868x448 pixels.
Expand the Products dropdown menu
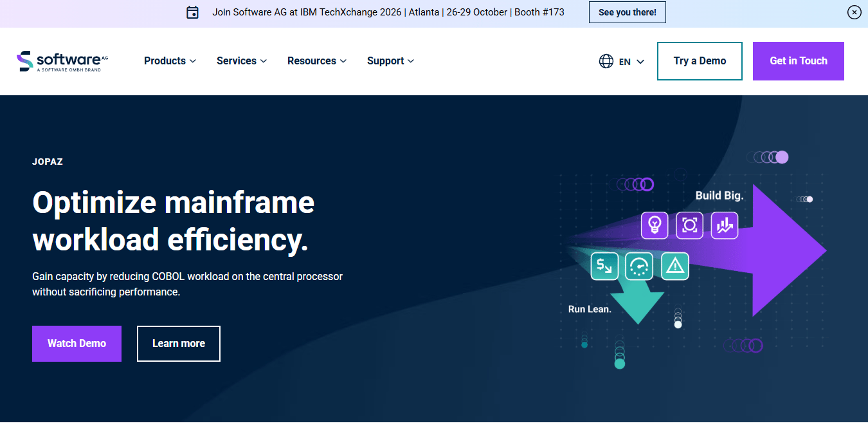(x=170, y=61)
